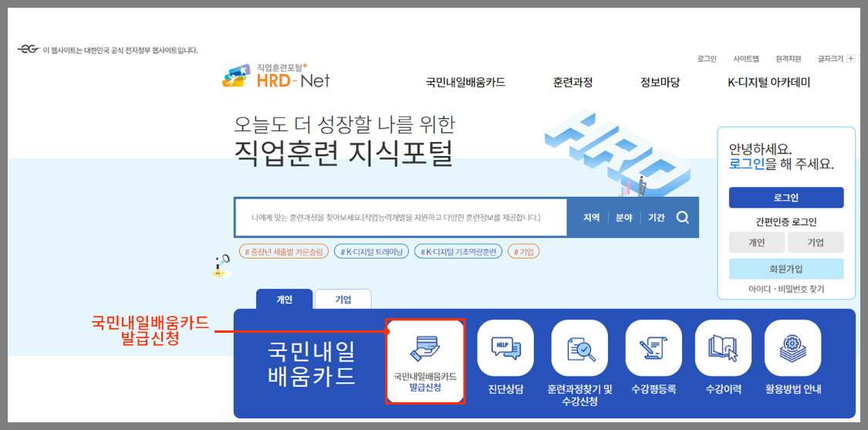Open the 원격지원 link
Screen dimensions: 868x430
pos(789,58)
